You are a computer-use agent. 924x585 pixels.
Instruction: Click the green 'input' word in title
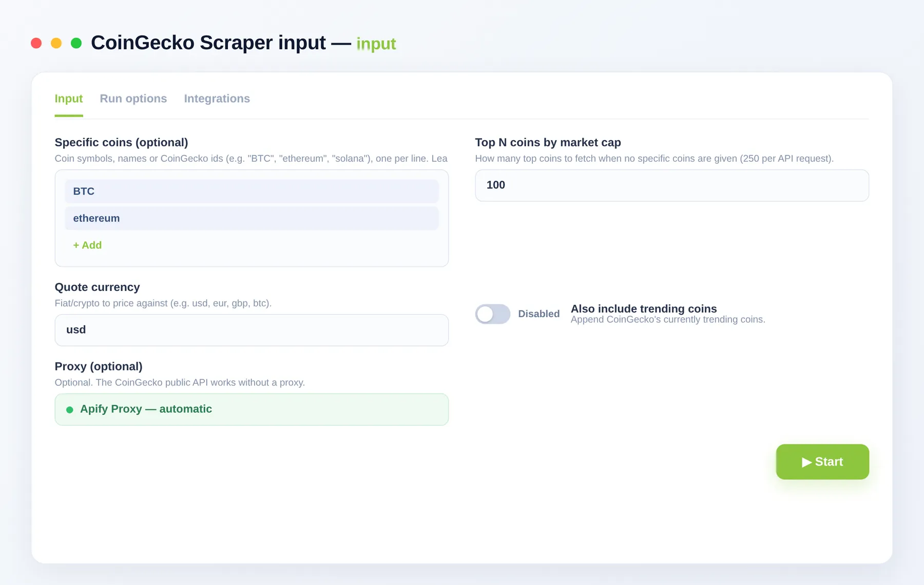376,44
